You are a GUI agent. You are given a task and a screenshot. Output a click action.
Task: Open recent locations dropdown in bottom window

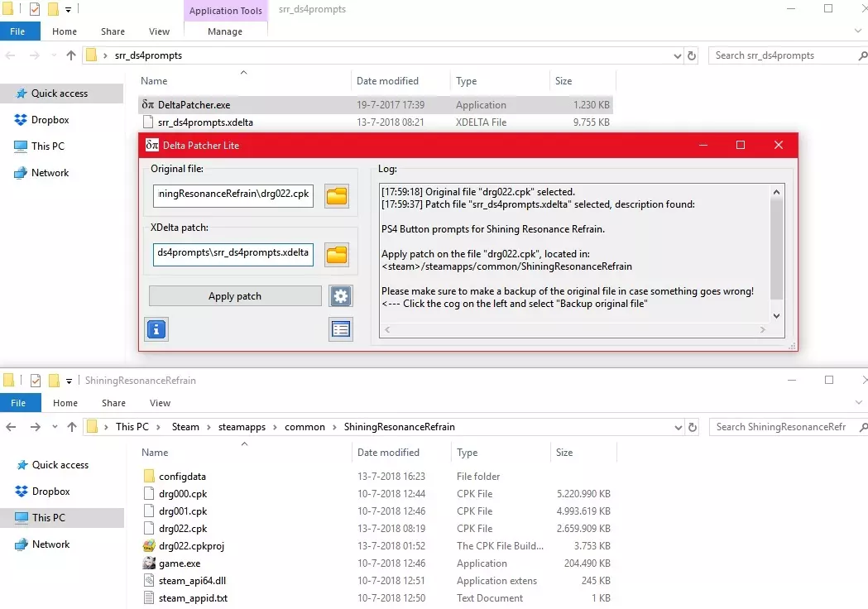point(55,427)
